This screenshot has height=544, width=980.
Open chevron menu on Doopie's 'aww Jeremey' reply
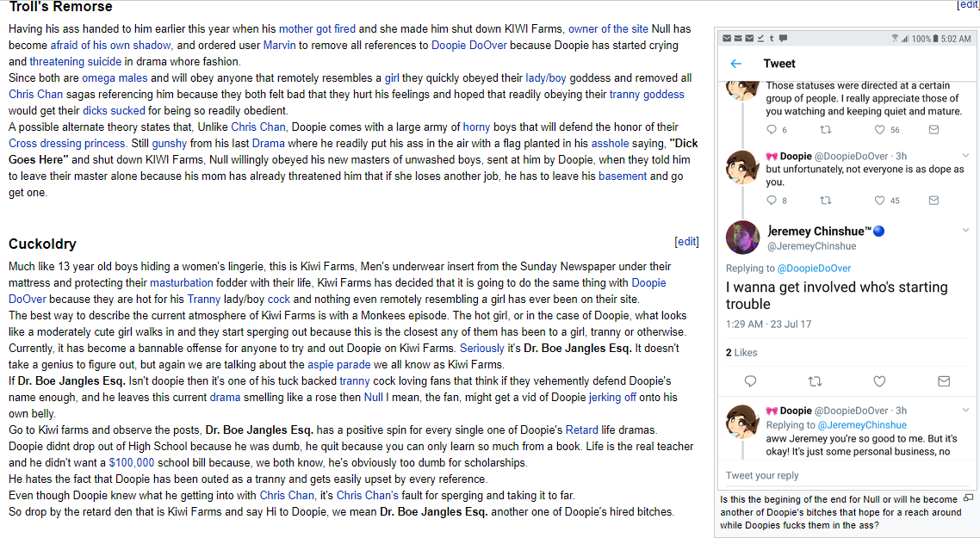click(965, 411)
